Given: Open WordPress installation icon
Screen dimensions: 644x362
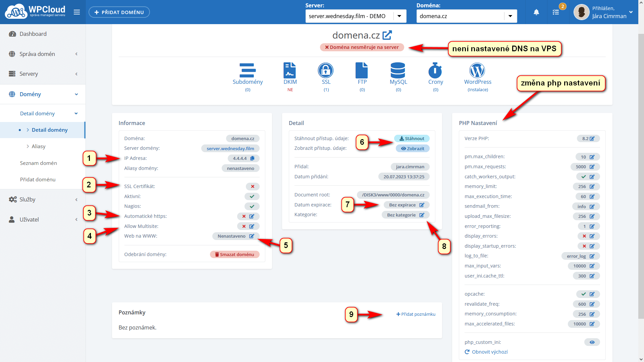Looking at the screenshot, I should click(477, 71).
